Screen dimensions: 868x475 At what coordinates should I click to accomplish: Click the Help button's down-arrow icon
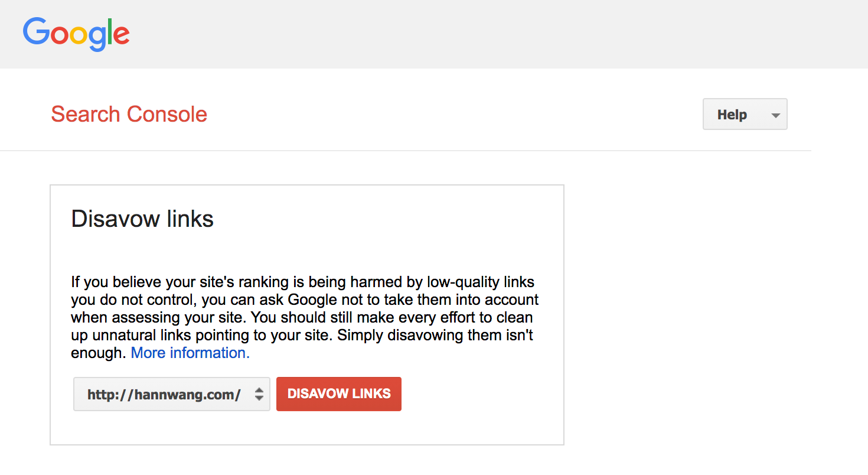776,115
